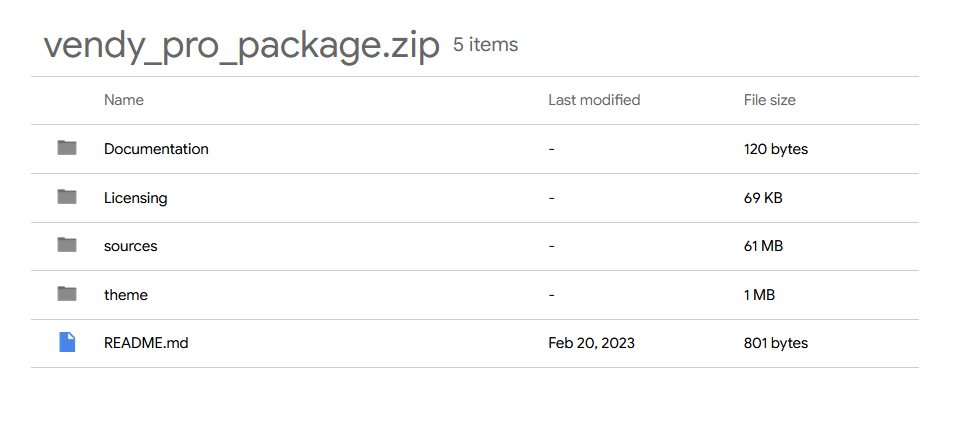Click the README.md file icon
Screen dimensions: 953x423
[x=67, y=342]
